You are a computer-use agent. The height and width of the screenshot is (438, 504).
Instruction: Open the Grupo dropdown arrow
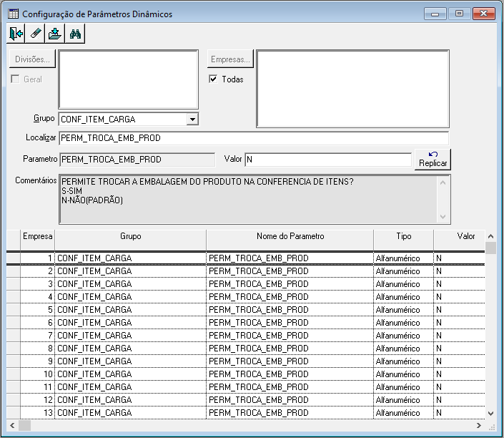point(192,120)
